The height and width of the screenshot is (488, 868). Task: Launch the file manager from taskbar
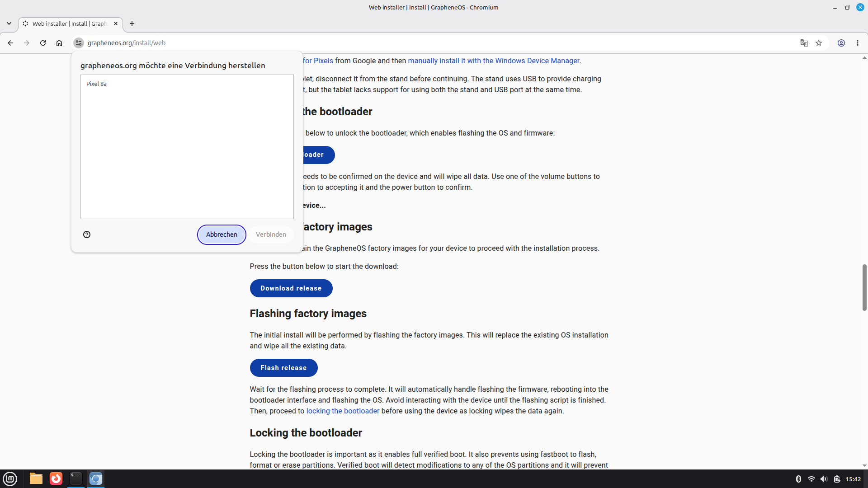click(x=36, y=479)
